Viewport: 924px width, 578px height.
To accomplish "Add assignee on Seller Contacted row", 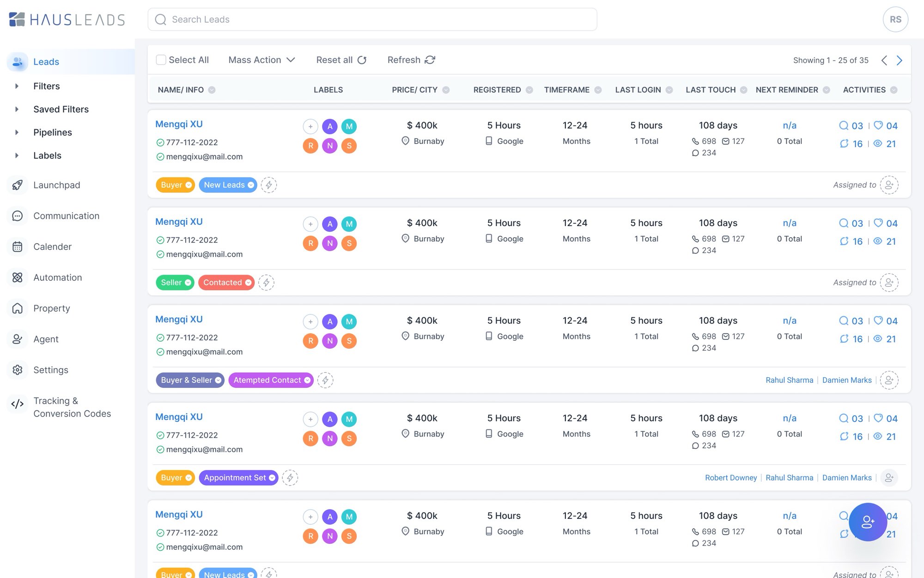I will [889, 283].
